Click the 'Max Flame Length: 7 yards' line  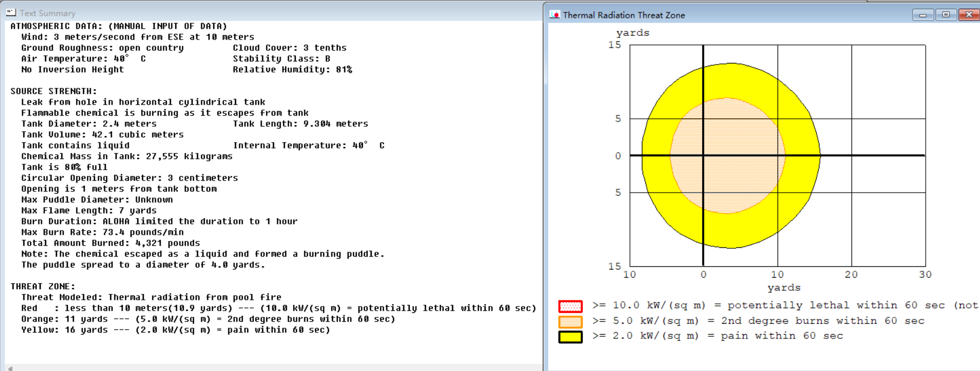coord(89,210)
